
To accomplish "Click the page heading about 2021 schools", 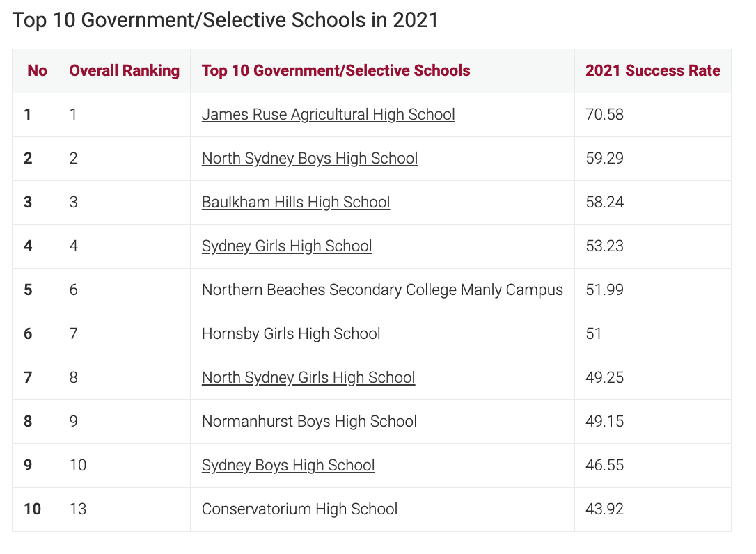I will 226,20.
